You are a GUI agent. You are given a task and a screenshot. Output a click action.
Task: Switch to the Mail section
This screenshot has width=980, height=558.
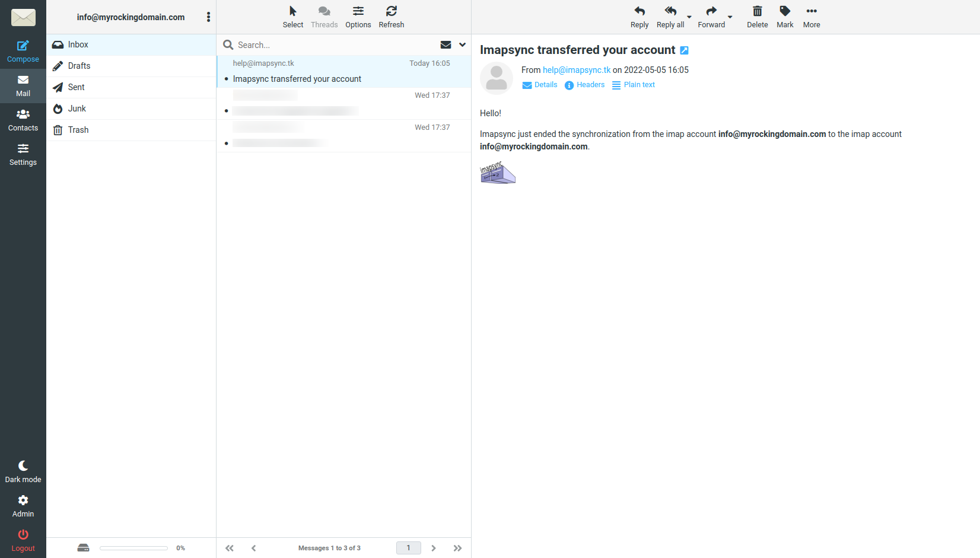pyautogui.click(x=23, y=86)
